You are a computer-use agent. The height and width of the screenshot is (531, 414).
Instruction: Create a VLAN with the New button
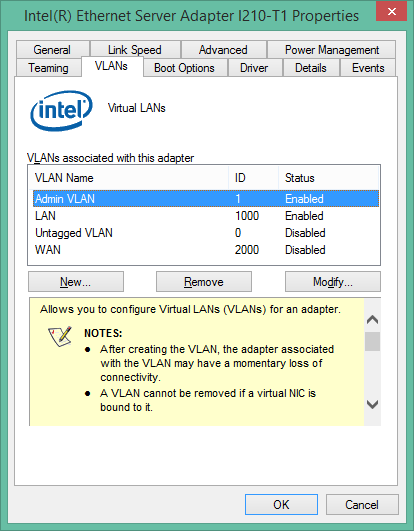coord(76,281)
